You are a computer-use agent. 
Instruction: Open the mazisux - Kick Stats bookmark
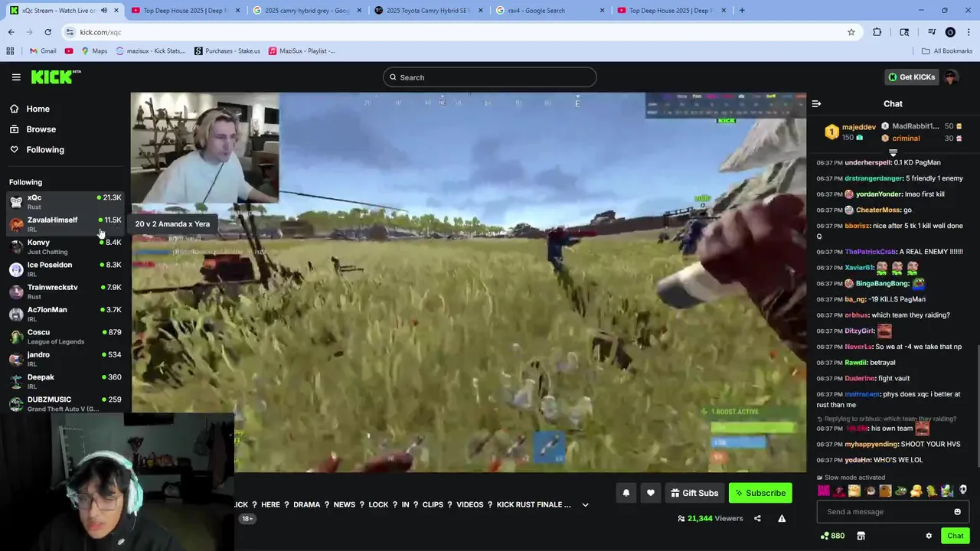coord(151,51)
